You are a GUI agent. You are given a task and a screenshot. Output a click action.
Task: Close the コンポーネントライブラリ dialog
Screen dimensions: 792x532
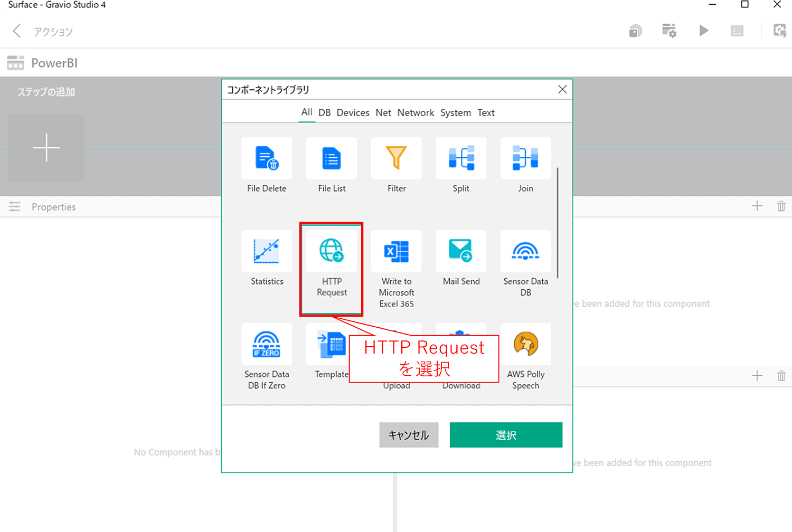562,89
